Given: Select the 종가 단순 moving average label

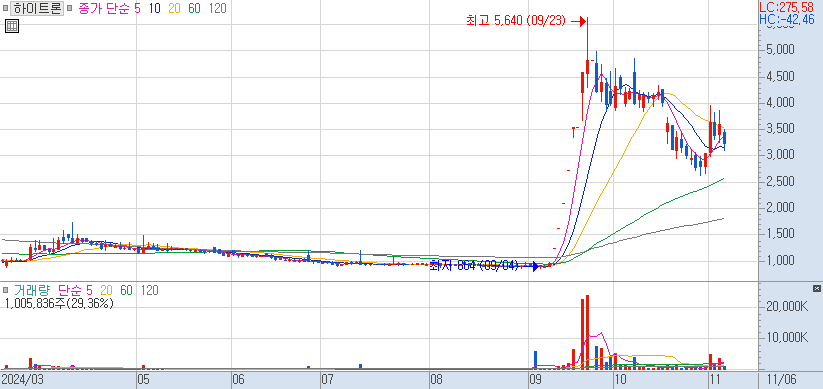Looking at the screenshot, I should tap(104, 9).
